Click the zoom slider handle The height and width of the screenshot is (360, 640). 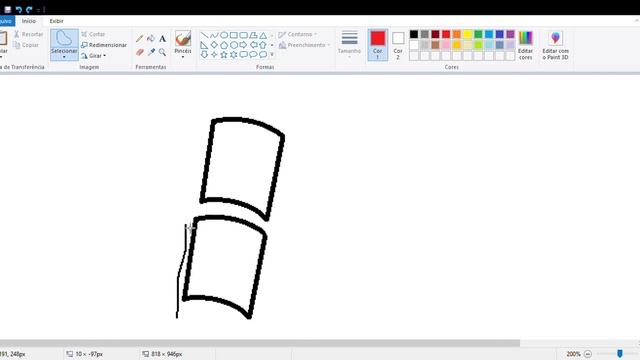[x=620, y=353]
